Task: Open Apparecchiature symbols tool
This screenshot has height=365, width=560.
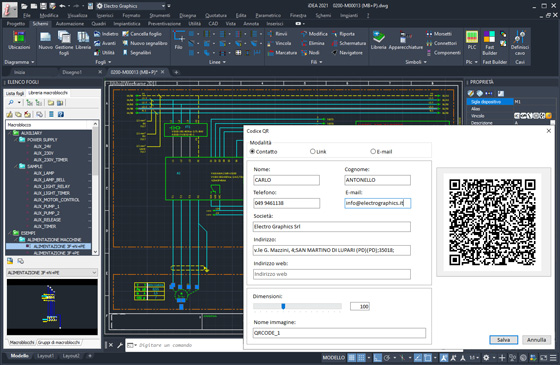Action: [x=406, y=40]
